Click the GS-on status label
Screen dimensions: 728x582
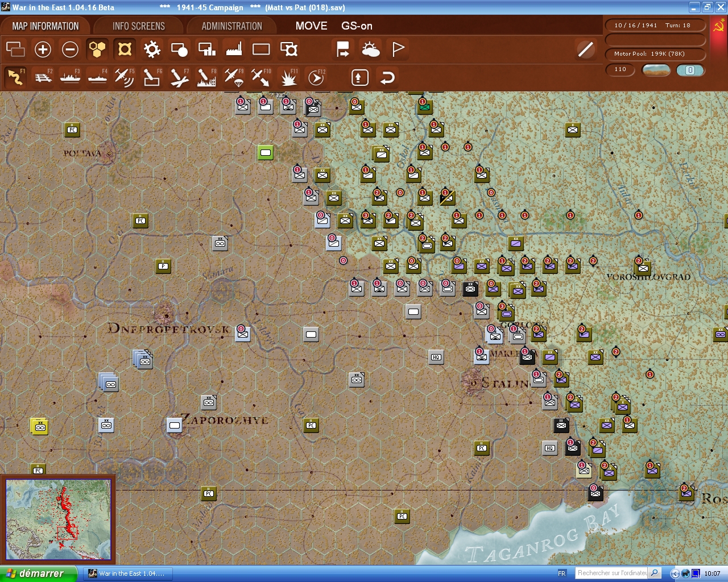357,26
